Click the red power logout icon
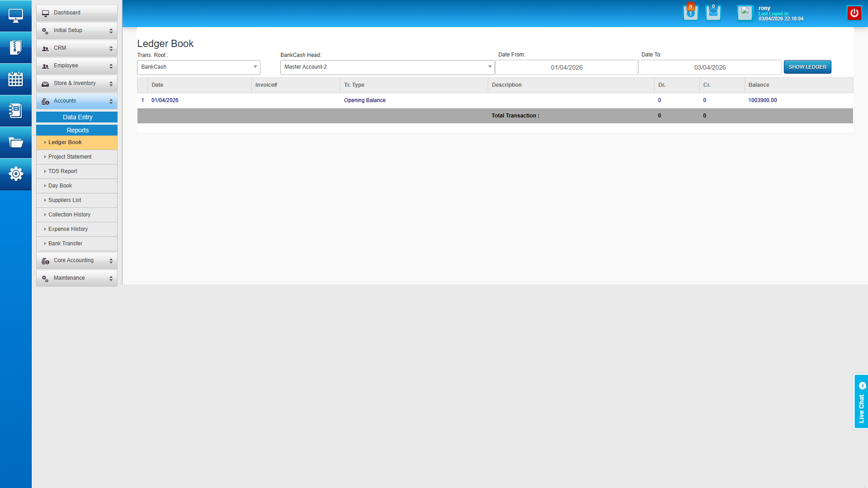This screenshot has height=488, width=868. (x=854, y=13)
